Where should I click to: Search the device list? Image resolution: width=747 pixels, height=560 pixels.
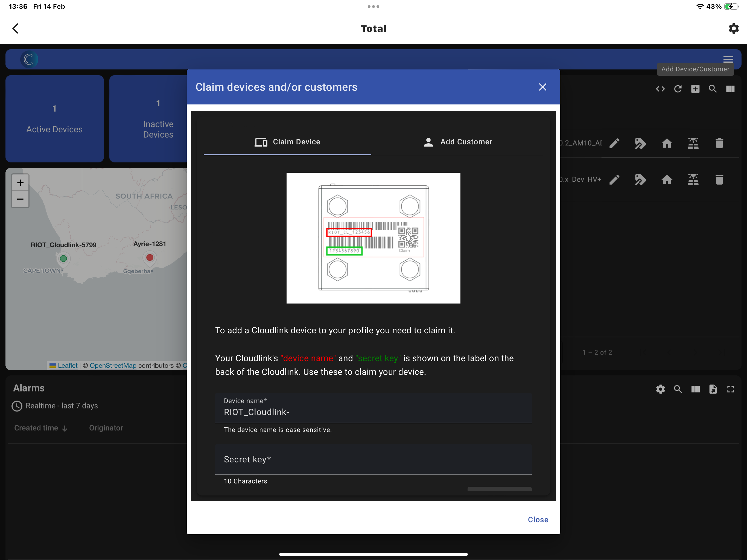(713, 89)
